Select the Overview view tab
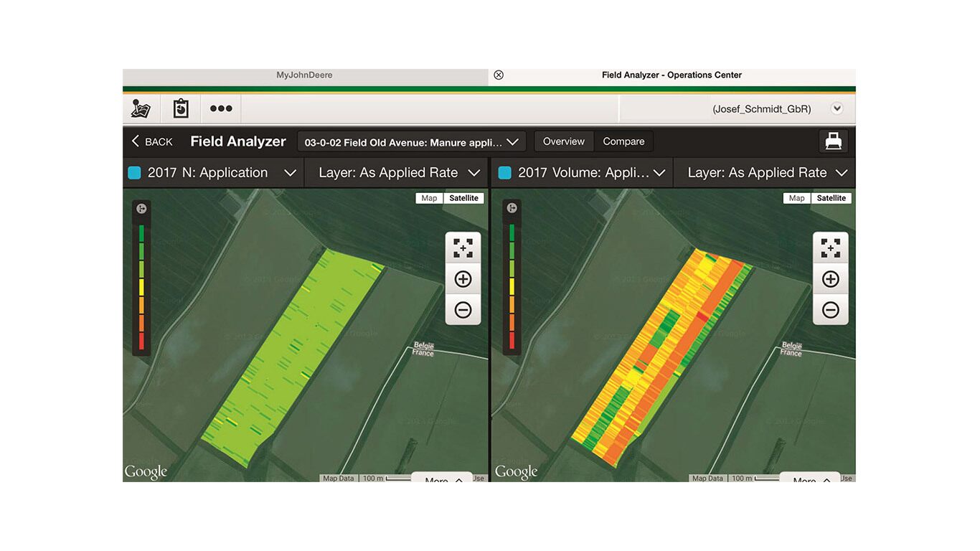The image size is (980, 551). [564, 141]
